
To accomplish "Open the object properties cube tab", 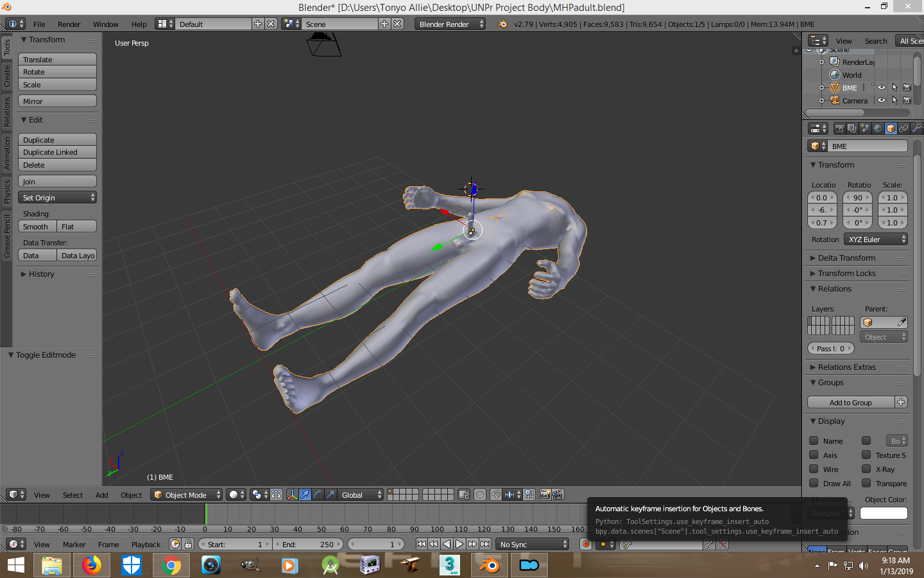I will (891, 128).
